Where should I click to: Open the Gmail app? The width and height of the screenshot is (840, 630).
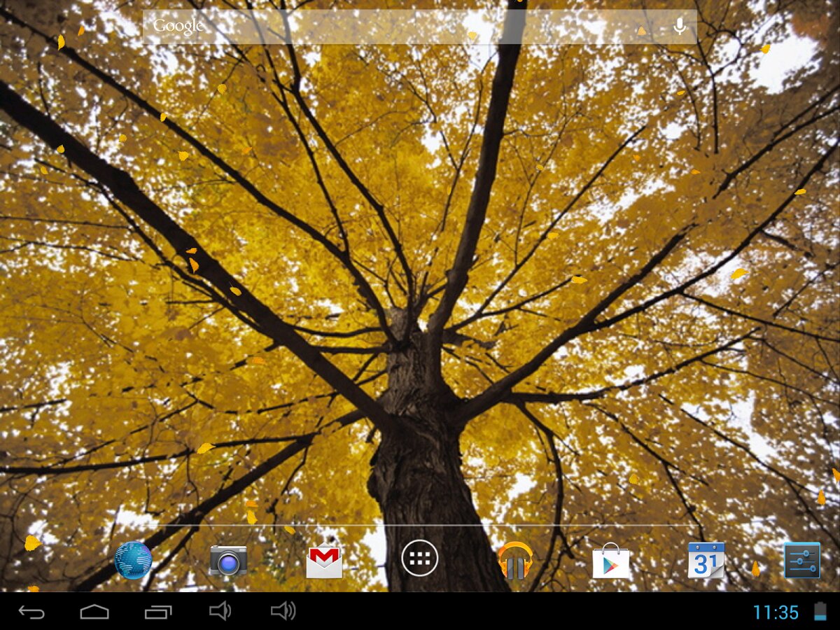click(x=324, y=561)
